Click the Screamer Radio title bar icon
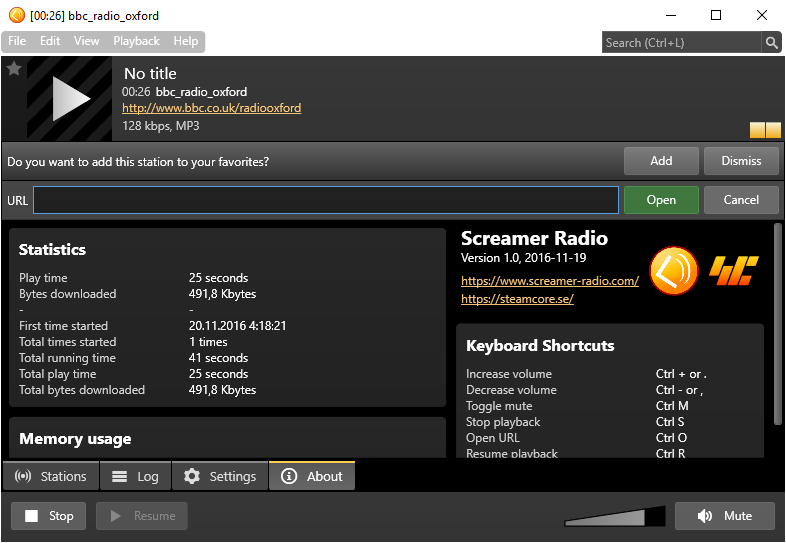Viewport: 786px width, 543px height. point(17,15)
